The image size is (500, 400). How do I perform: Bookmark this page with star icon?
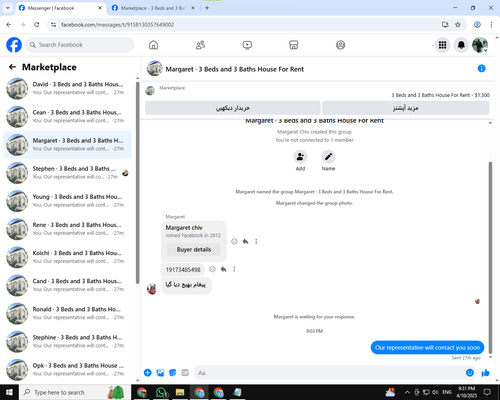click(458, 24)
